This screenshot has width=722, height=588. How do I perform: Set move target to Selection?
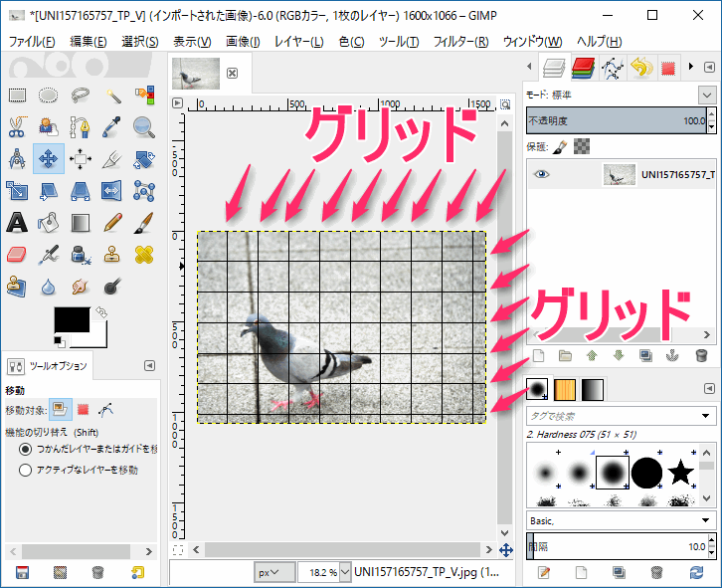pos(83,409)
